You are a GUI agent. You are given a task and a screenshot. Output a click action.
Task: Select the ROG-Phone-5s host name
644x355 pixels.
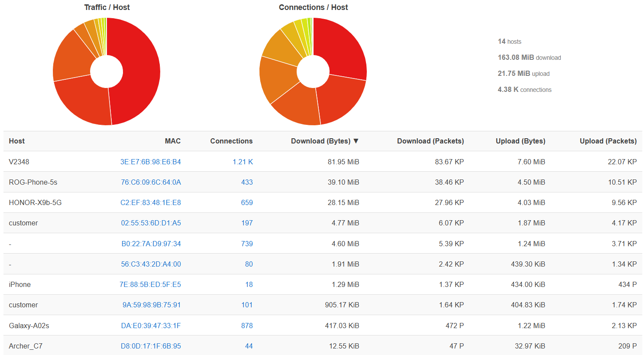(33, 182)
